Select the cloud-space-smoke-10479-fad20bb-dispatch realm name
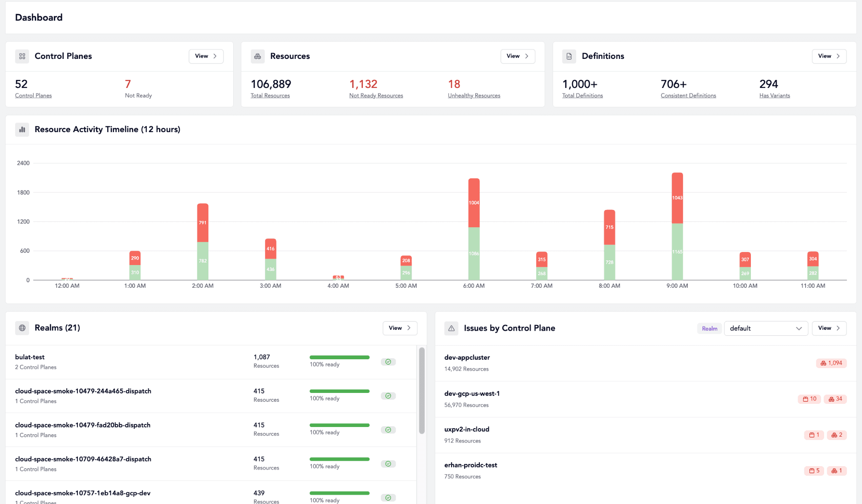 82,425
